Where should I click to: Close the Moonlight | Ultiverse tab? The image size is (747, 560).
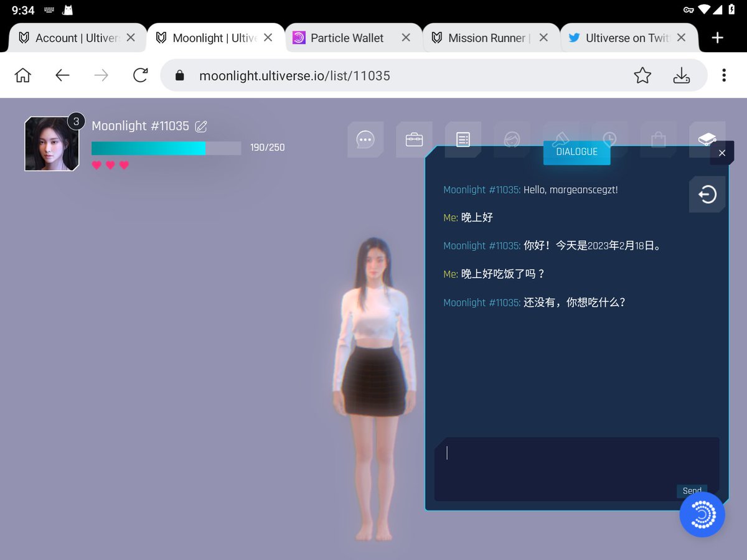[x=268, y=38]
